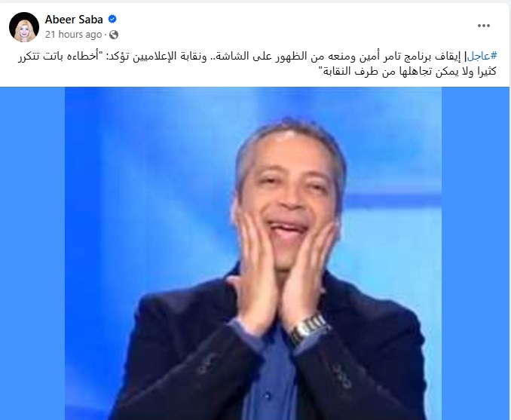
Task: Click the silver wristwatch in the photo
Action: pyautogui.click(x=308, y=328)
